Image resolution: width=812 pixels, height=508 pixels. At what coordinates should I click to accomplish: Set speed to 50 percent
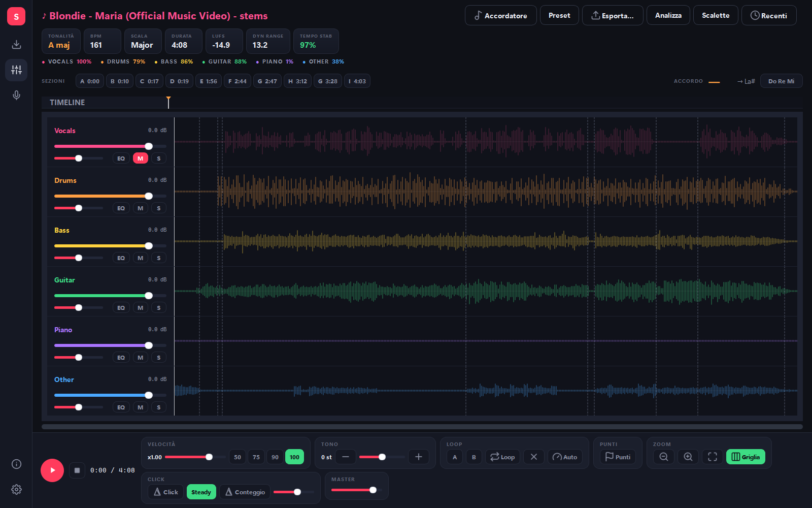[238, 457]
